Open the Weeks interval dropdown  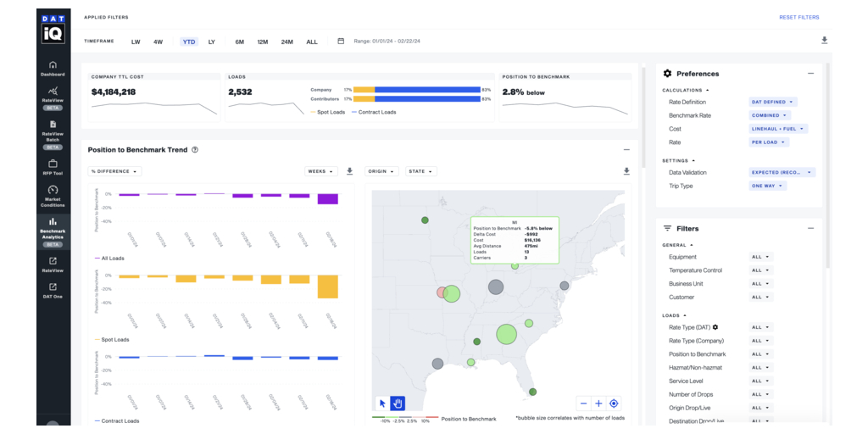pyautogui.click(x=320, y=171)
